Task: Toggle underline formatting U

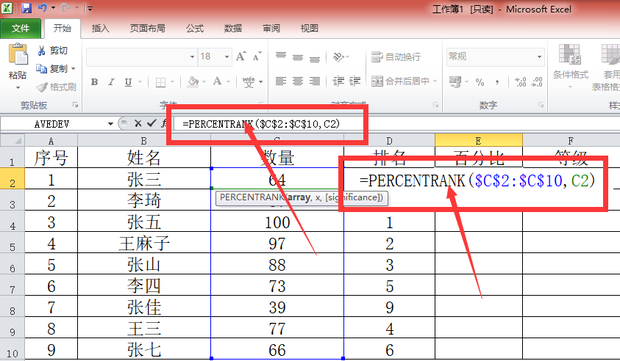Action: tap(128, 82)
